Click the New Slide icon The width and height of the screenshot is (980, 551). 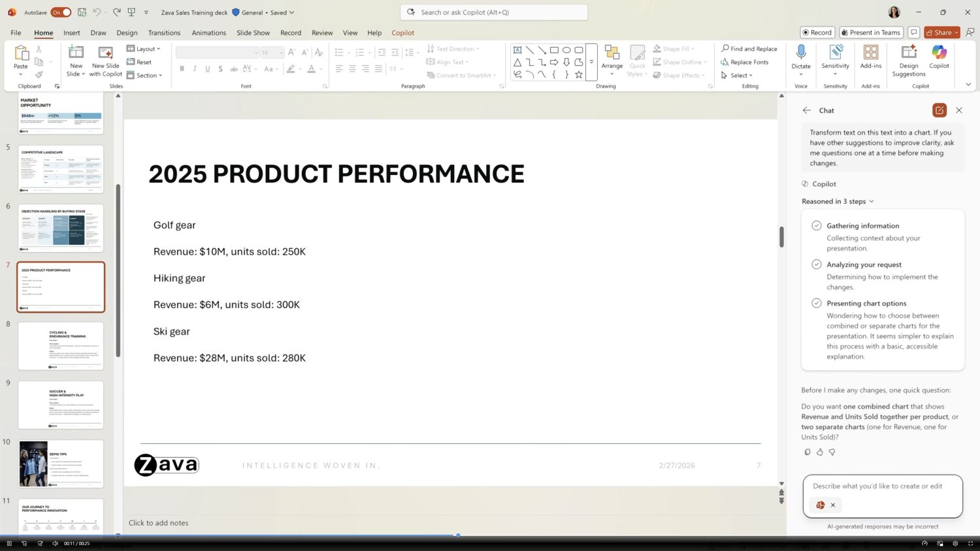(76, 53)
